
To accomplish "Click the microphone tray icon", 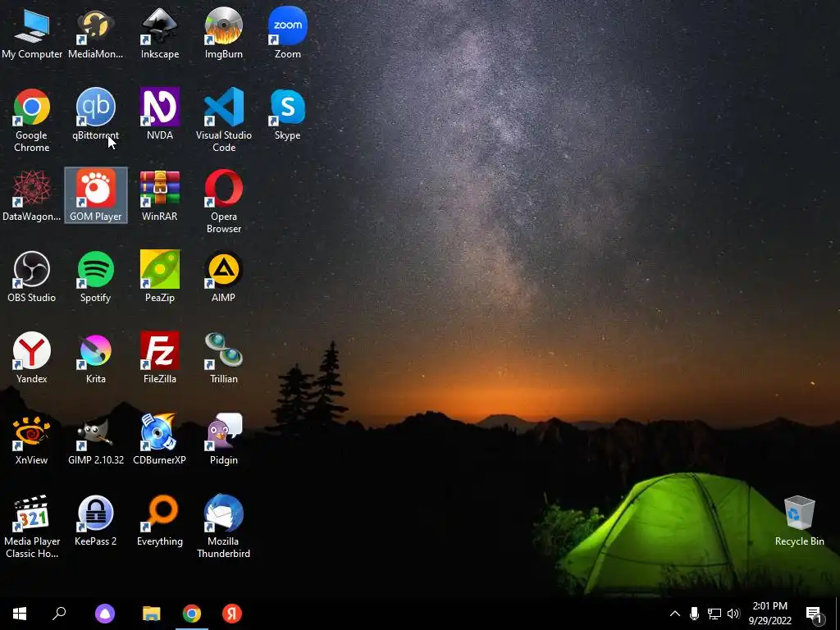I will click(x=694, y=614).
